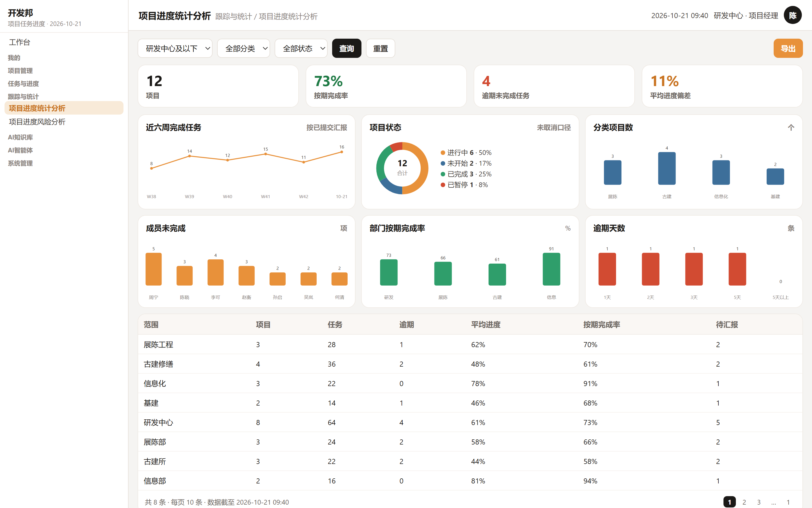Click the 进行中 orange legend dot
This screenshot has width=812, height=508.
[443, 153]
